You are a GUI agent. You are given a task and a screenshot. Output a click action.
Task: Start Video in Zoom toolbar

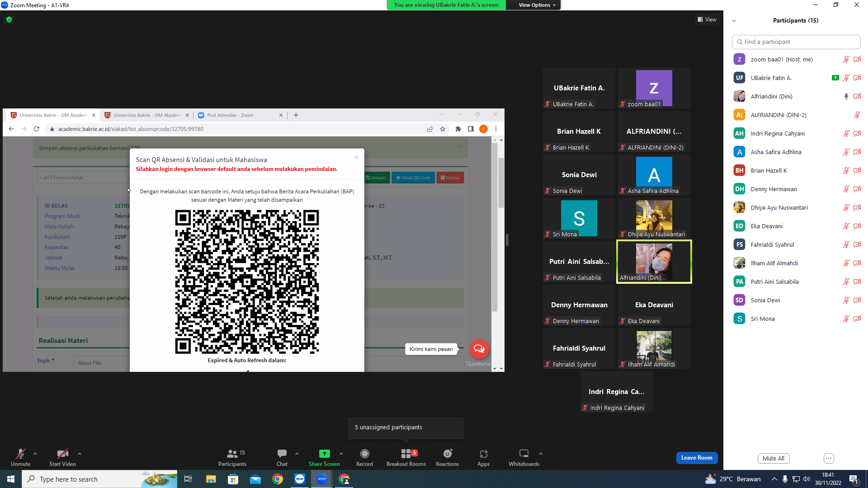[62, 457]
